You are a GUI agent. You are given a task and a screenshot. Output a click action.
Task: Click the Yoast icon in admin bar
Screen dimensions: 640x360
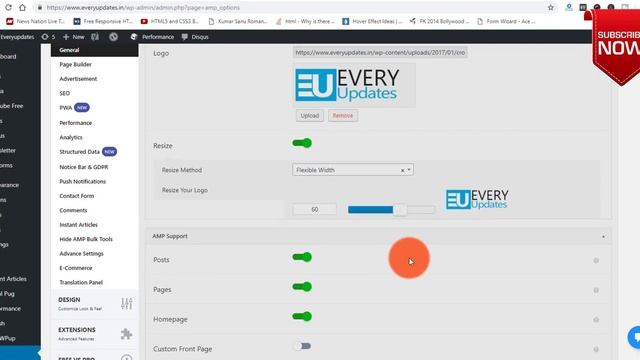(95, 37)
